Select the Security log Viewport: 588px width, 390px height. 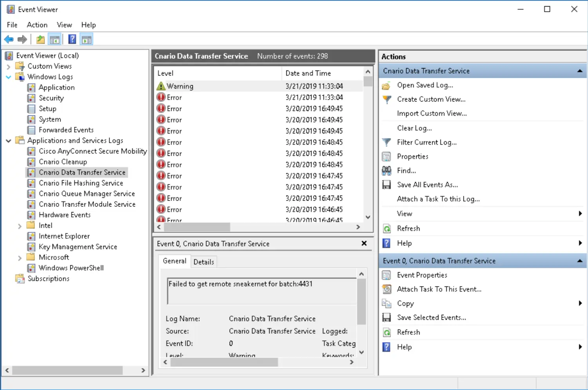(51, 98)
